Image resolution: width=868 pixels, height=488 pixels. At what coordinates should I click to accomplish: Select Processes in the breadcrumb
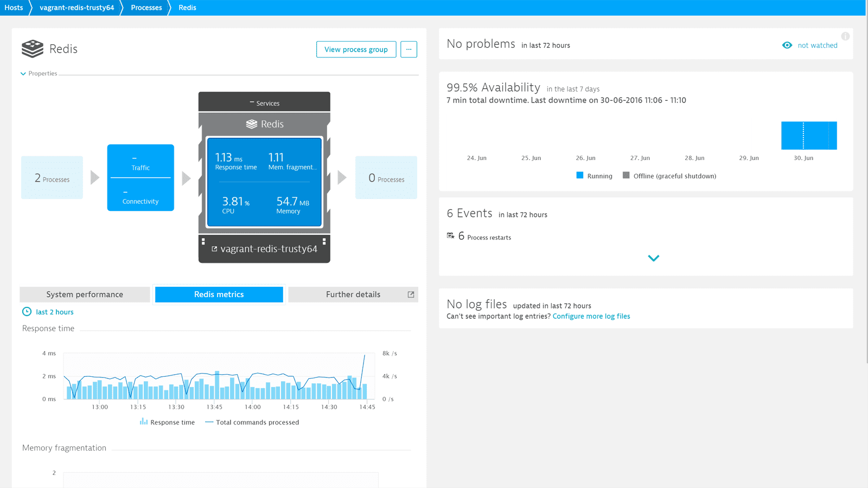tap(146, 8)
